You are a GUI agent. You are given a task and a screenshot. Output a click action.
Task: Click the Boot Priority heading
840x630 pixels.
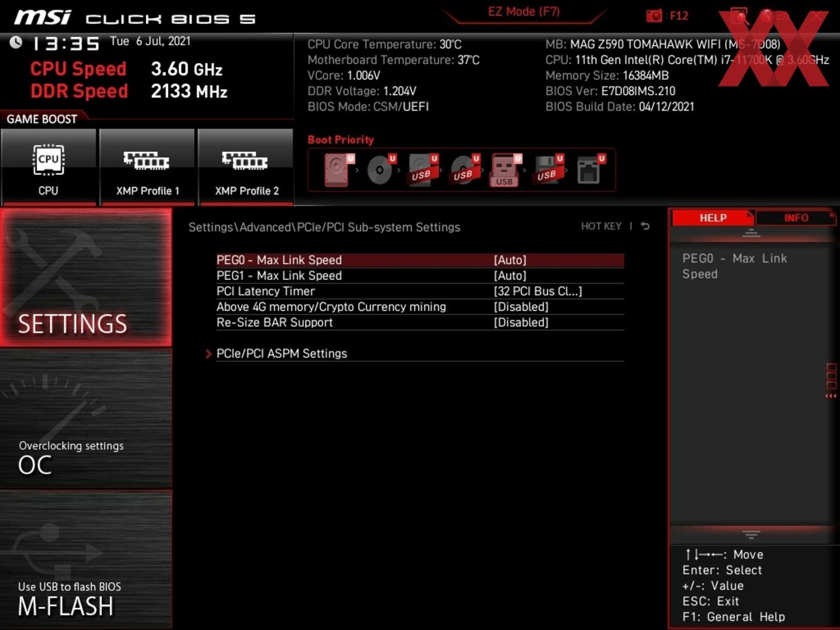(x=341, y=140)
